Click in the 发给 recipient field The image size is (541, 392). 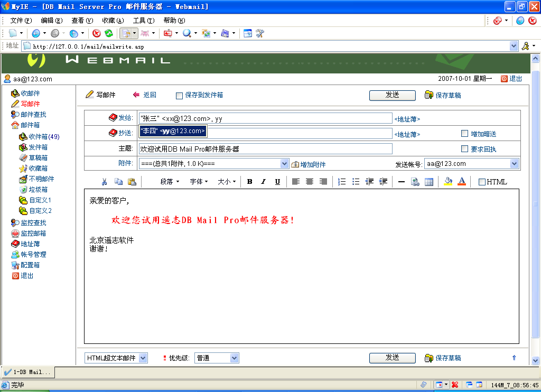(265, 118)
